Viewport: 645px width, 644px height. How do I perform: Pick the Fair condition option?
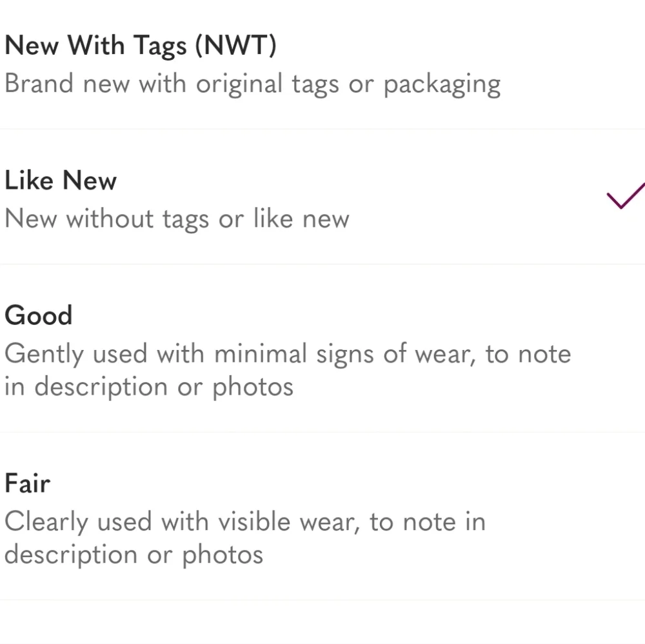click(322, 516)
